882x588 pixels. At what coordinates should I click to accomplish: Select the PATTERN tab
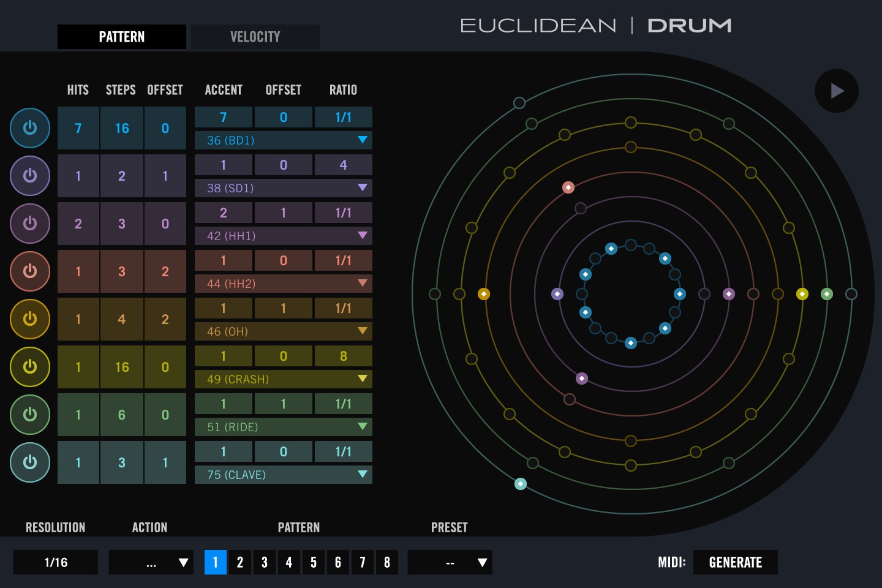(121, 37)
